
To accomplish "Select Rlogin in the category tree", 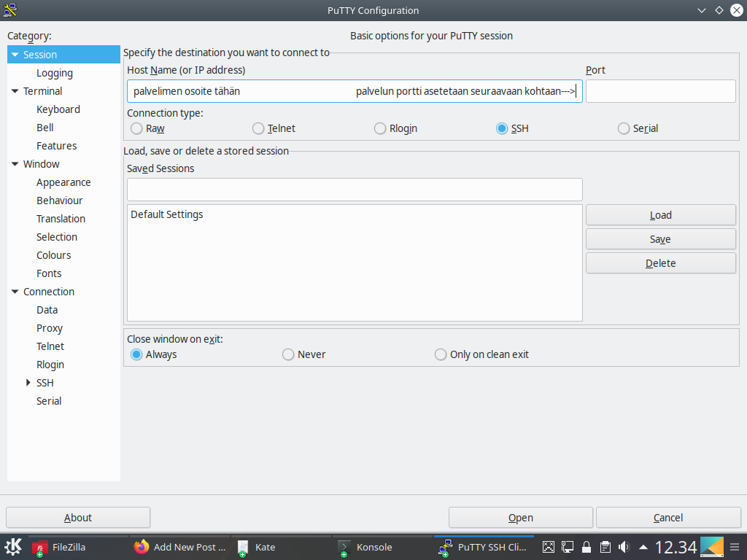I will tap(50, 365).
